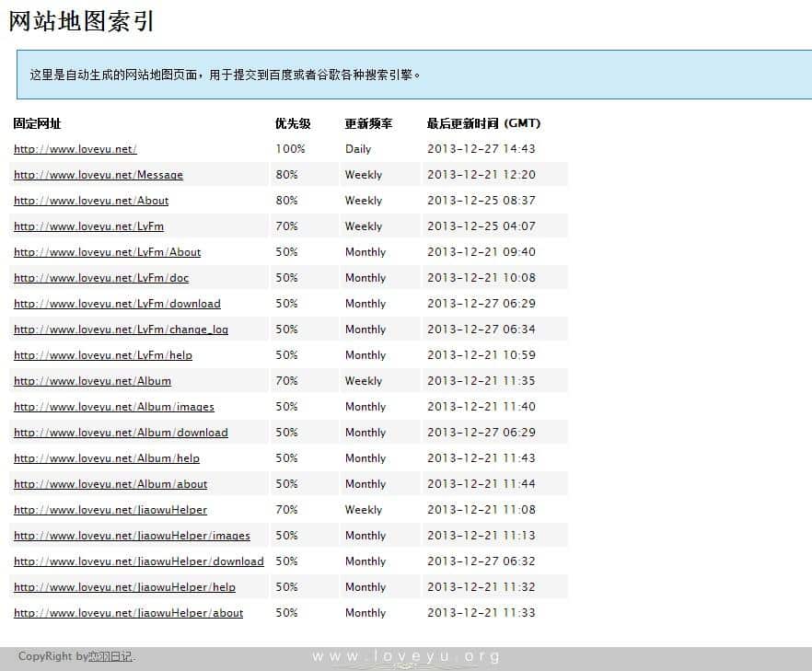Follow the loveyu.net/Album/images link
Image resolution: width=812 pixels, height=671 pixels.
pos(114,407)
